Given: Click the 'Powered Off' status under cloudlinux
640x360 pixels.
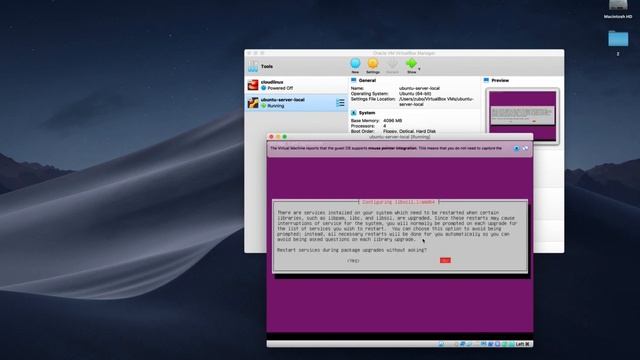Looking at the screenshot, I should [x=280, y=88].
